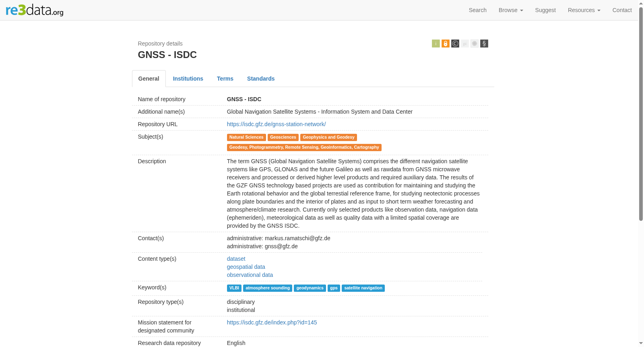
Task: Click the Geosciences subject tag
Action: click(283, 137)
